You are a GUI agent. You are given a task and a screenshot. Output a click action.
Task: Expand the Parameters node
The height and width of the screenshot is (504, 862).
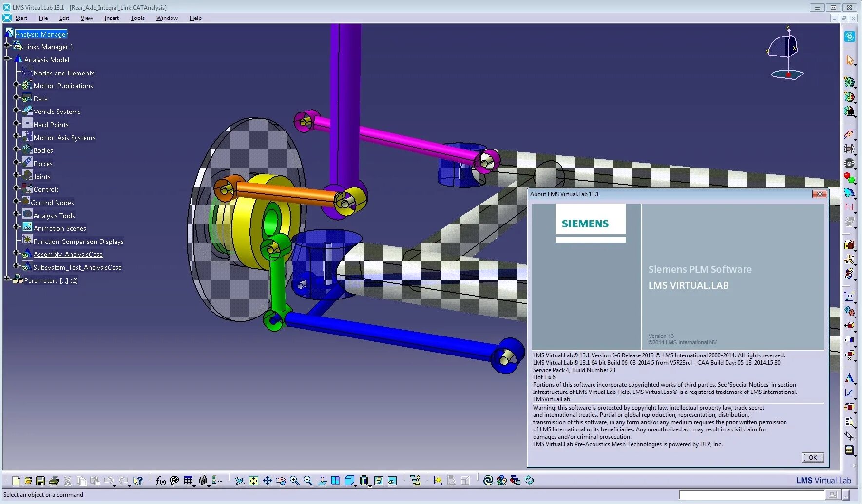coord(7,279)
